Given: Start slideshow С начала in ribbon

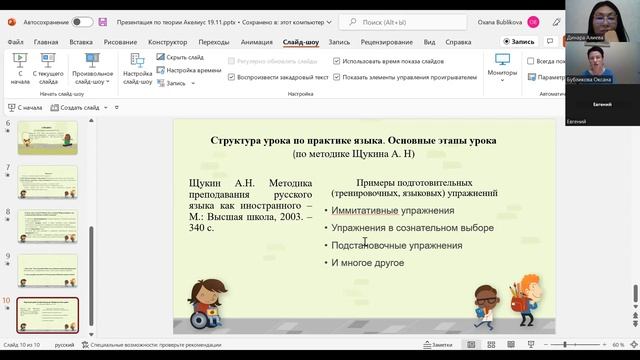Looking at the screenshot, I should click(20, 69).
